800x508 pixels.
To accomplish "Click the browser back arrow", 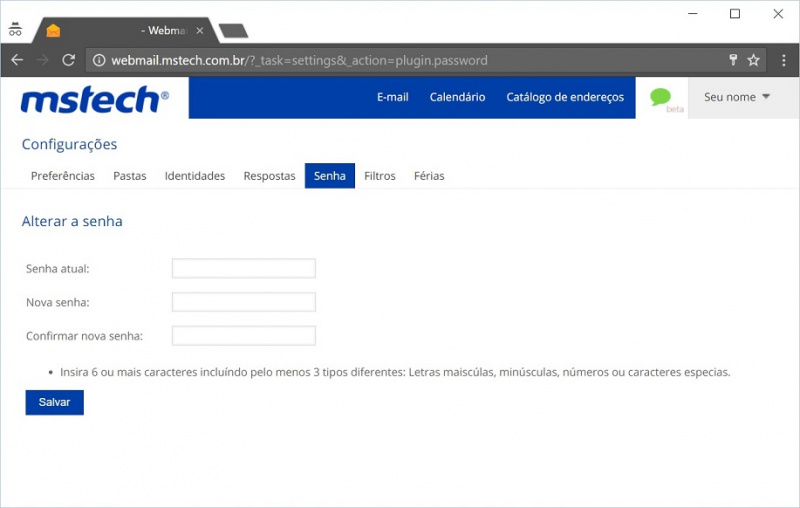I will pyautogui.click(x=17, y=60).
